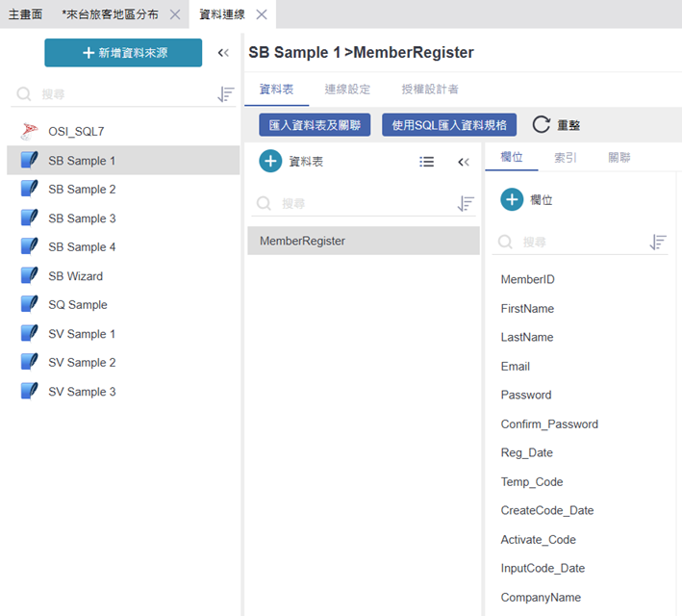Select the OSI_SQL7 data source

tap(76, 131)
